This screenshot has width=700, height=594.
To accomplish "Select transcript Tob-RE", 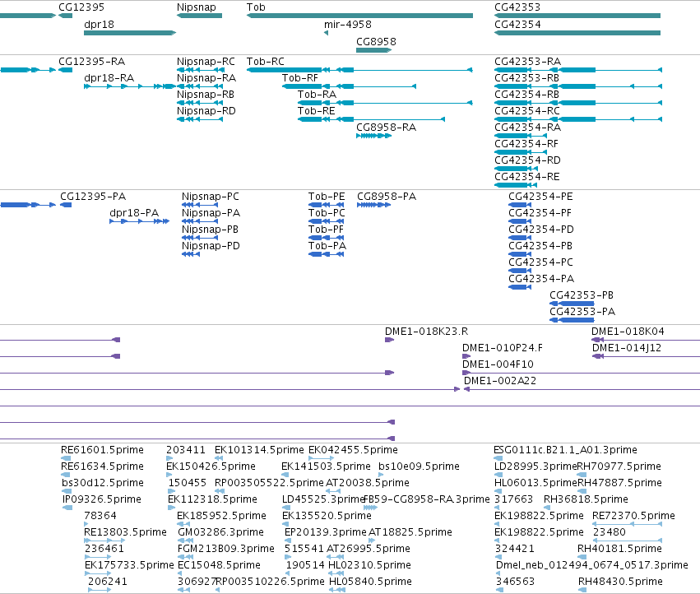I will 317,111.
